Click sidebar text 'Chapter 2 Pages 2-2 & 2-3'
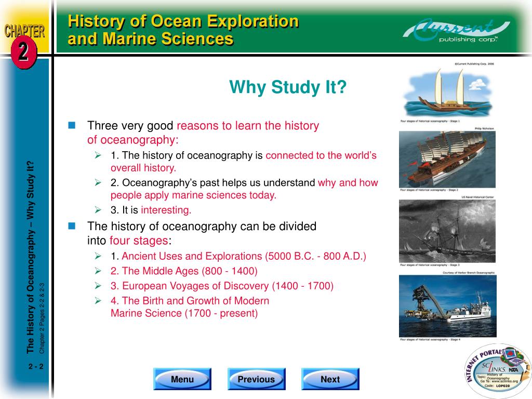Viewport: 532px width, 399px height. coord(42,318)
